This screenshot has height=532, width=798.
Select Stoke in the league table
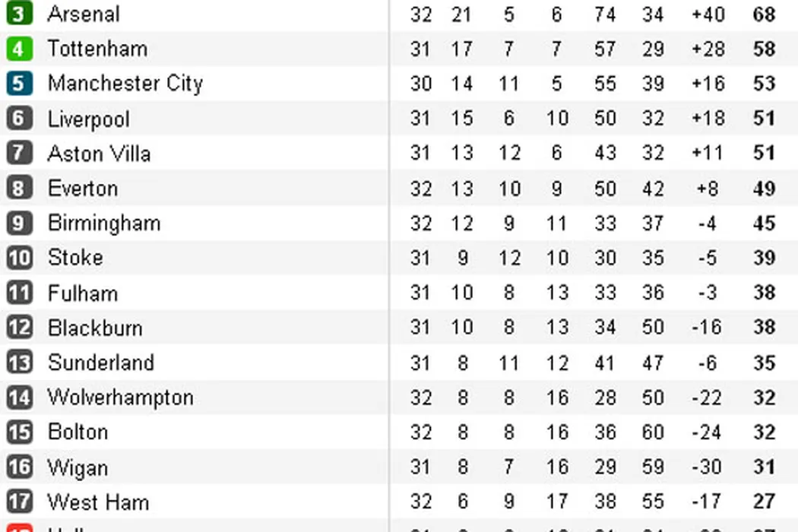[x=75, y=258]
